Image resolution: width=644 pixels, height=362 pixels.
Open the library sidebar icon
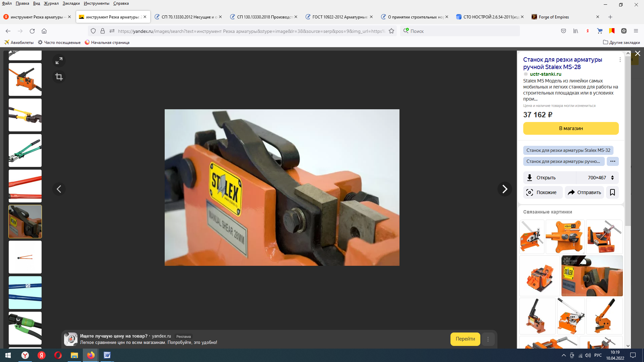click(576, 31)
